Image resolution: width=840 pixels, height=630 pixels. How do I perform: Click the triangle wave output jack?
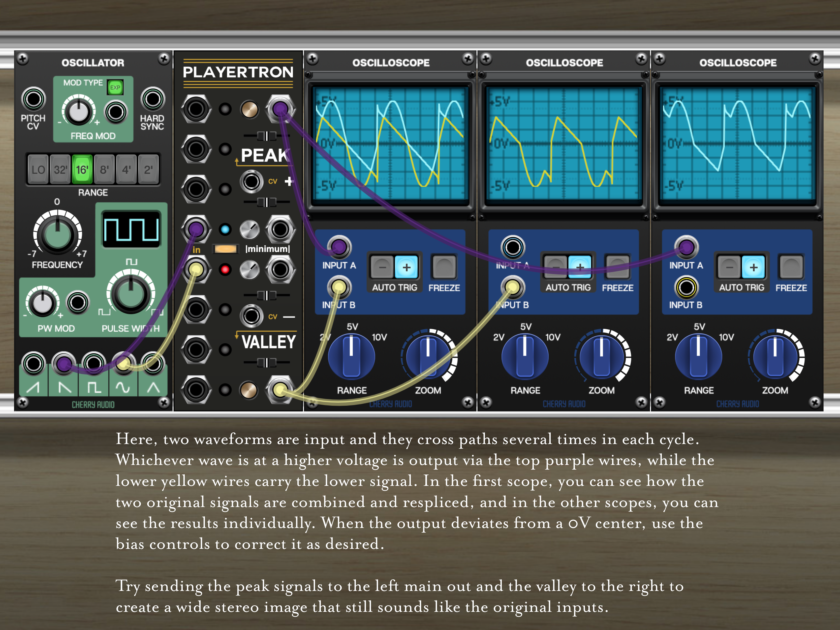tap(153, 363)
